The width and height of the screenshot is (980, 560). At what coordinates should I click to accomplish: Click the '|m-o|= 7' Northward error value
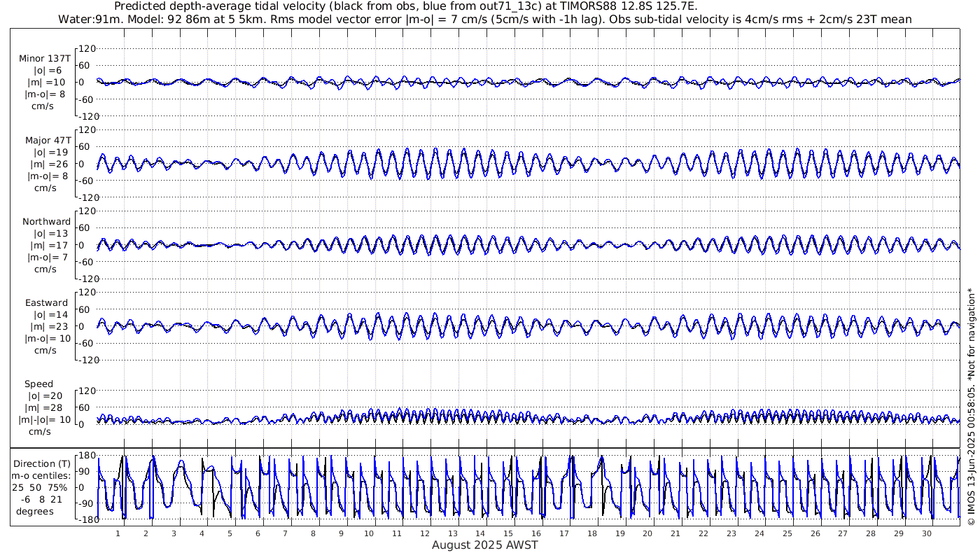click(48, 257)
